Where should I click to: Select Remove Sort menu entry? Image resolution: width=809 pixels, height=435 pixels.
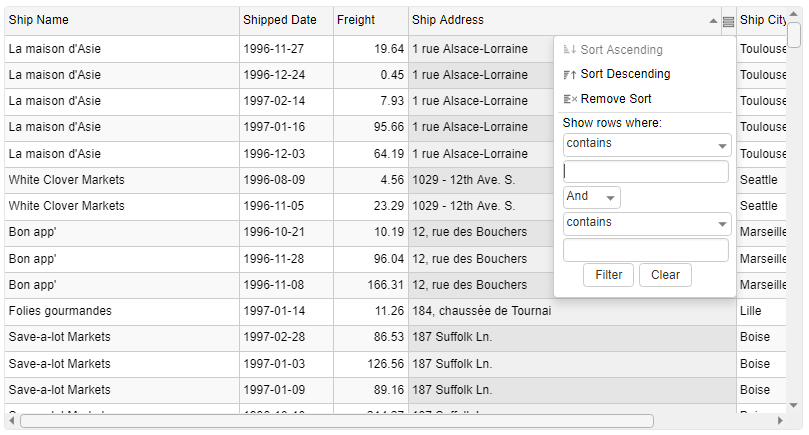616,99
